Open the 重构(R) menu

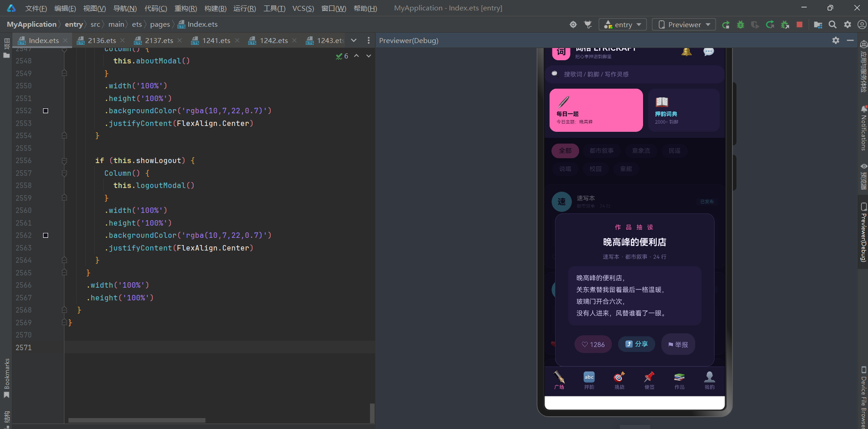(x=185, y=8)
